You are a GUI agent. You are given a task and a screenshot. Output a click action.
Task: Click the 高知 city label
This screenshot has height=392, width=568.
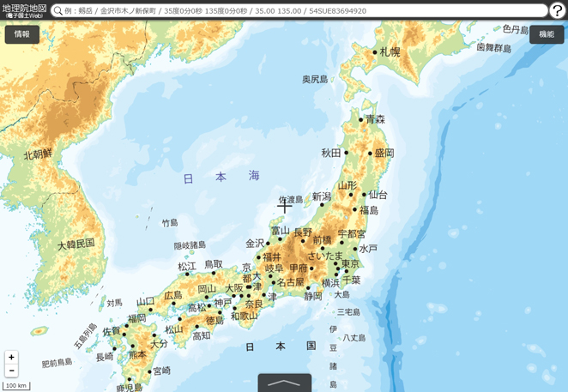coord(202,335)
